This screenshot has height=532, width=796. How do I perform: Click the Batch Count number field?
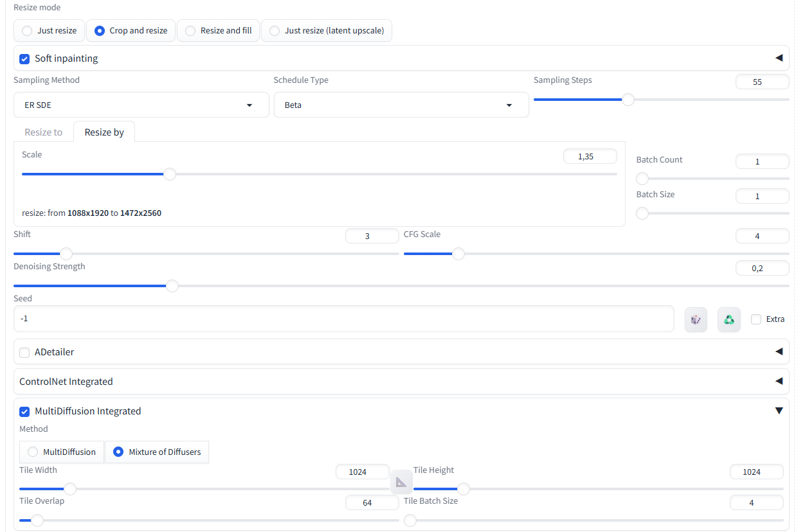pos(763,161)
